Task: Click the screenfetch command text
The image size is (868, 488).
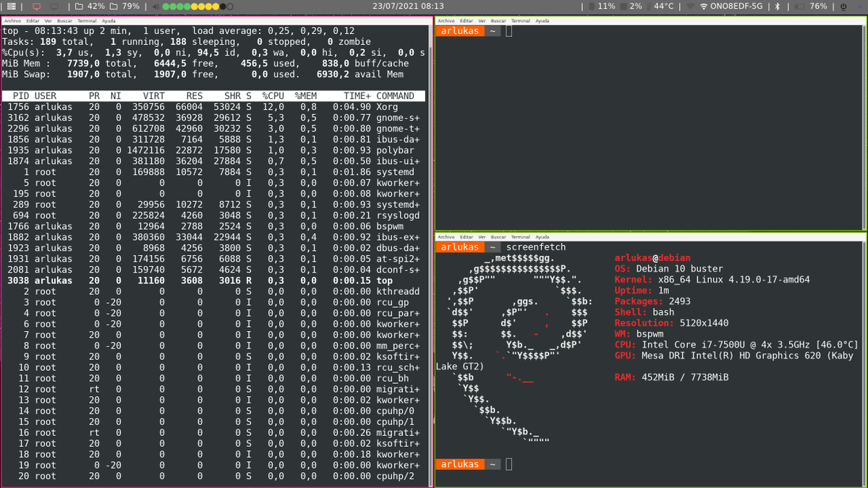Action: [x=536, y=247]
